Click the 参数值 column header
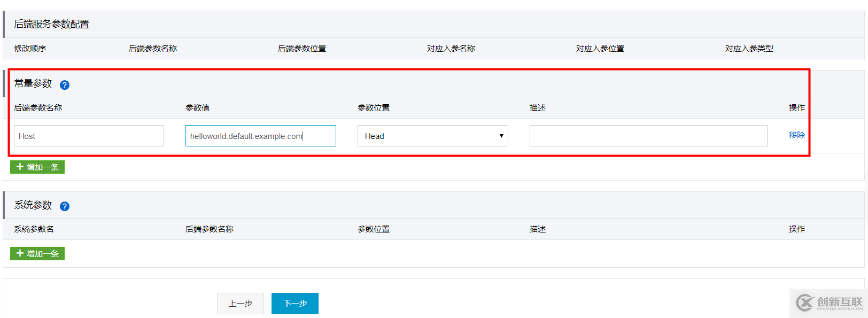The width and height of the screenshot is (868, 318). point(198,107)
